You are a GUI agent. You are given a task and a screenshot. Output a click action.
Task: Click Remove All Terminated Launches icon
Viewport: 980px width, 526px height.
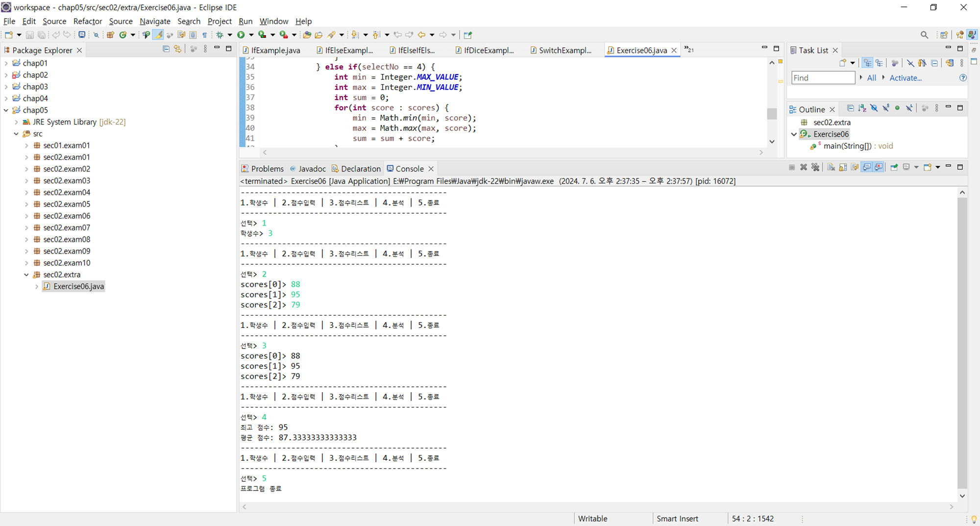[x=815, y=167]
